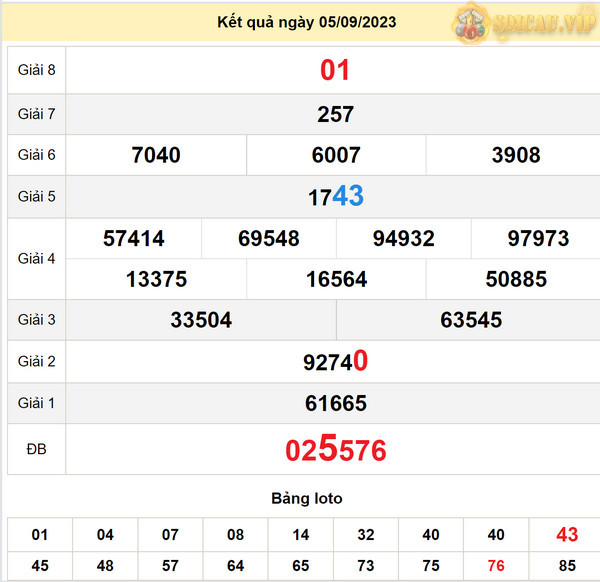This screenshot has width=600, height=582.
Task: Select the Giải 6 number 3908
Action: pyautogui.click(x=516, y=155)
